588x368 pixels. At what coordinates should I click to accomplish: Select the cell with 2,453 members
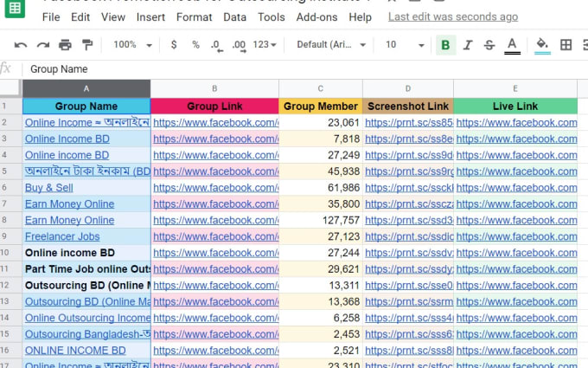[x=321, y=334]
